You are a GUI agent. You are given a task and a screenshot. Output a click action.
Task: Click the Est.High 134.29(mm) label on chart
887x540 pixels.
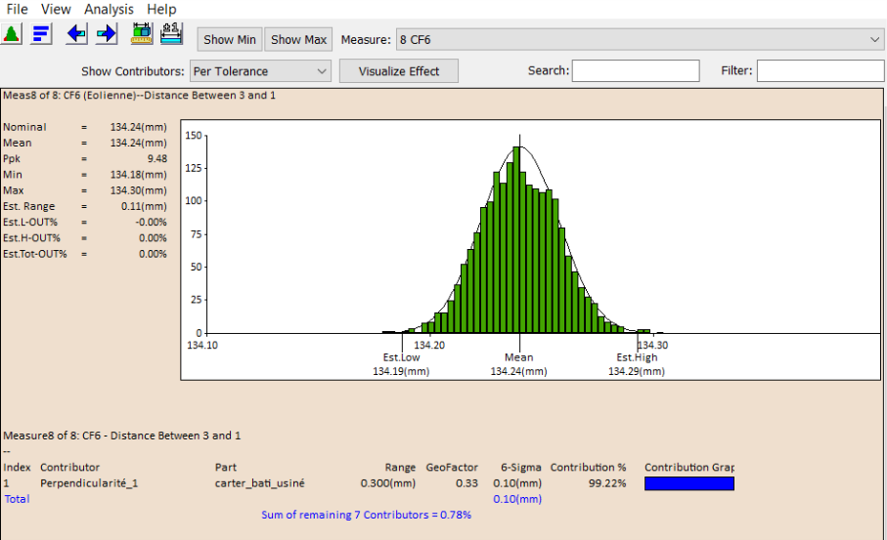coord(636,365)
